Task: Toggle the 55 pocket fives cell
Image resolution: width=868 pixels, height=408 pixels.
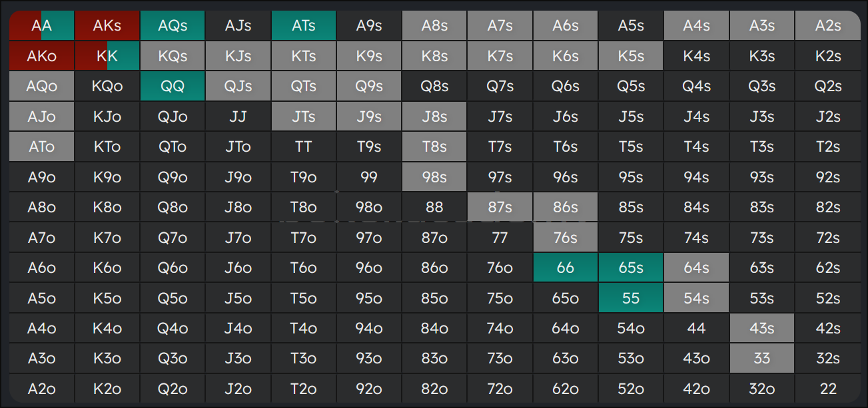Action: click(x=631, y=298)
